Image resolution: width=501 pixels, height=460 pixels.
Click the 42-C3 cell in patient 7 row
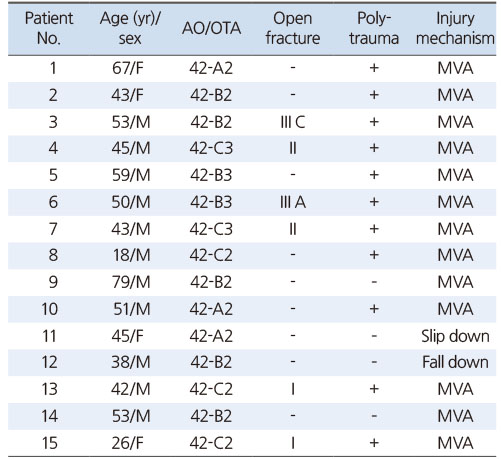click(x=211, y=229)
